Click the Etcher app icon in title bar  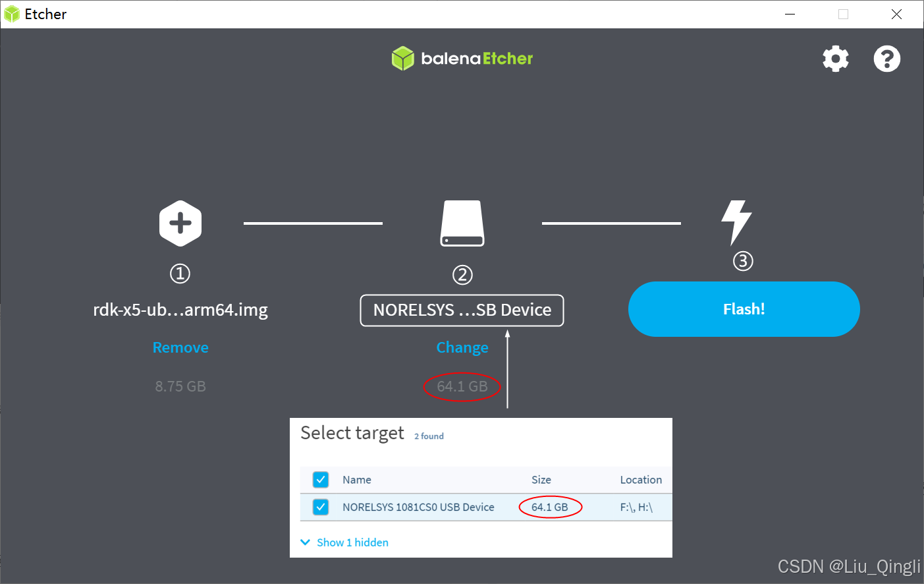11,14
